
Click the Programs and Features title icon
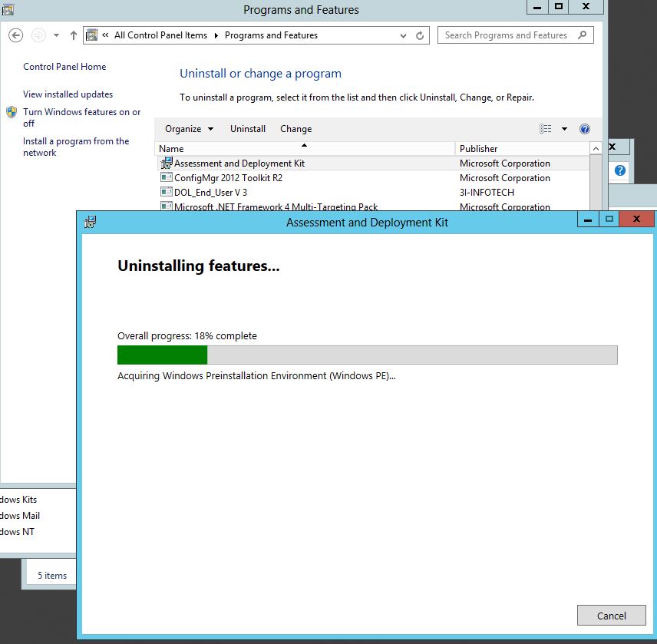[x=8, y=9]
